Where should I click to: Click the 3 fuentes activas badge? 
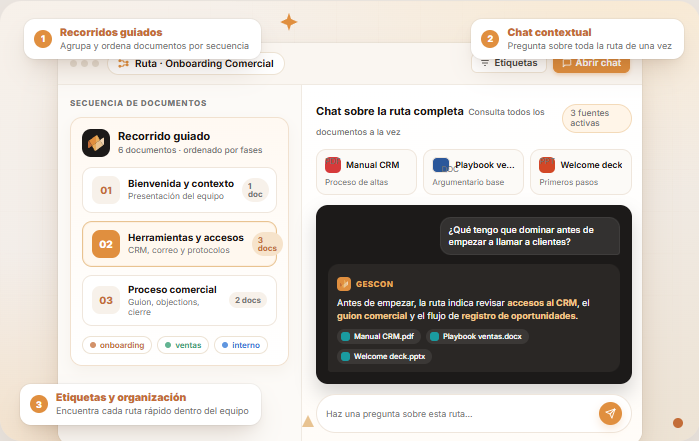point(597,119)
